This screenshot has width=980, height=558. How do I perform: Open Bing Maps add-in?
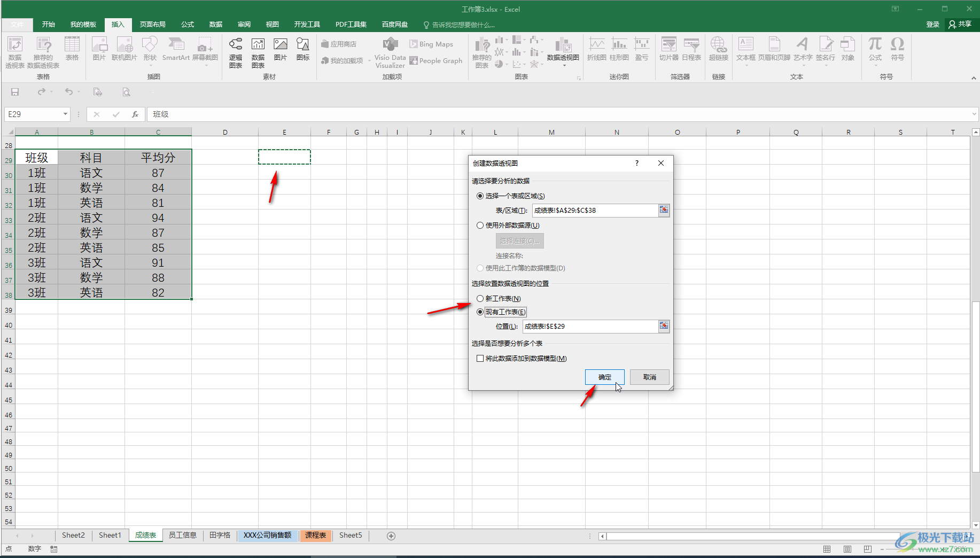coord(431,44)
